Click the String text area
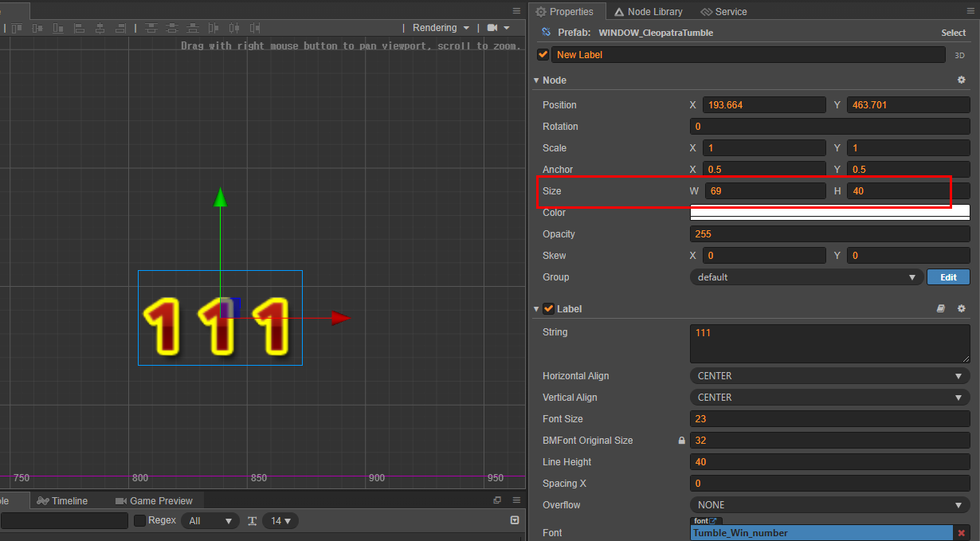This screenshot has width=980, height=541. [x=829, y=343]
